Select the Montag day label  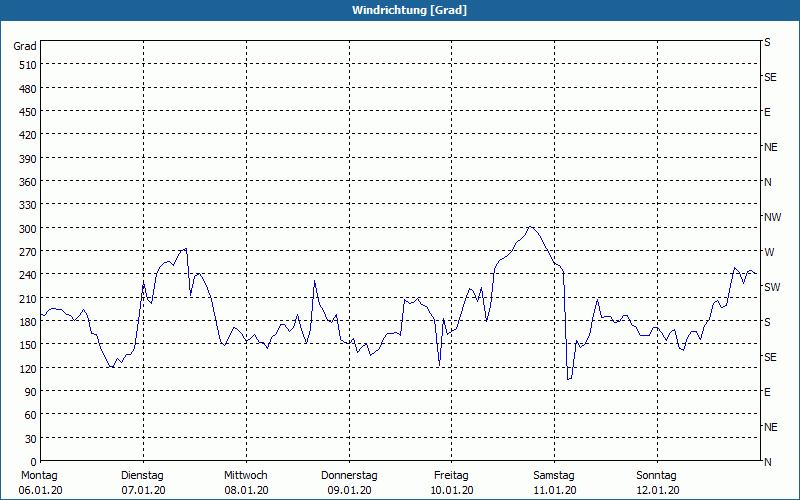pyautogui.click(x=39, y=476)
